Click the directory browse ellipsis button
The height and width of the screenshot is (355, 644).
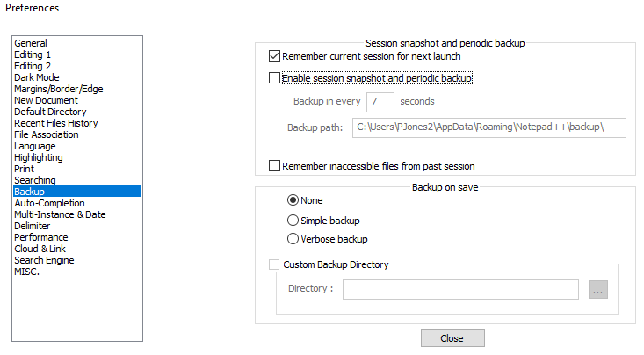coord(598,290)
